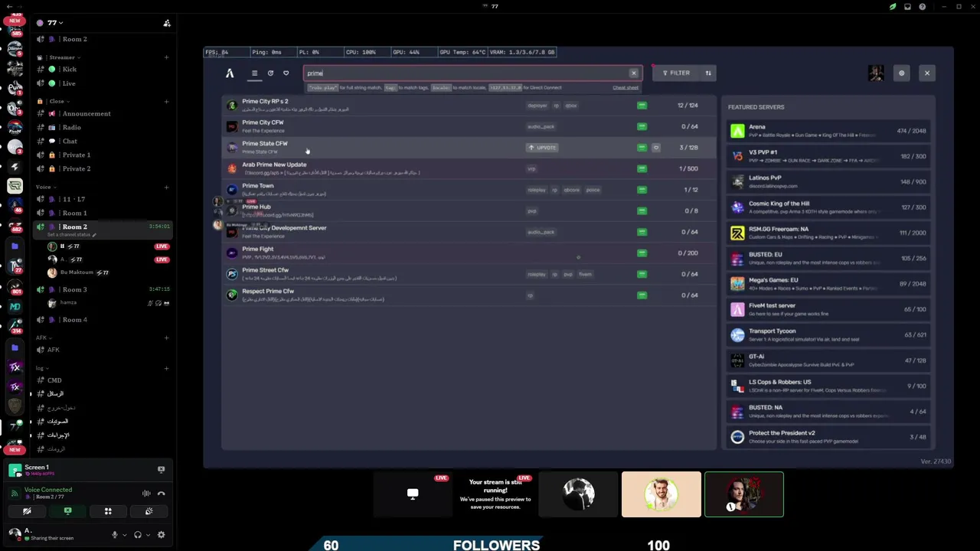Click the invite people icon beside 77

(x=167, y=23)
